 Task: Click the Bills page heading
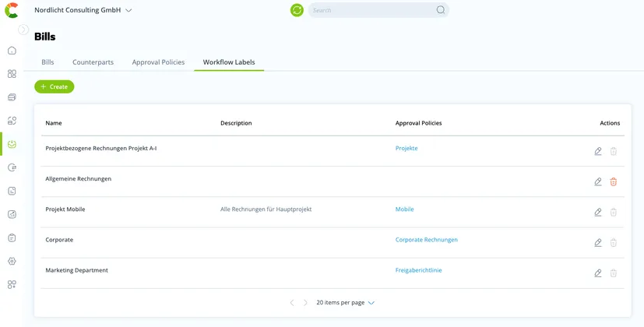[44, 37]
